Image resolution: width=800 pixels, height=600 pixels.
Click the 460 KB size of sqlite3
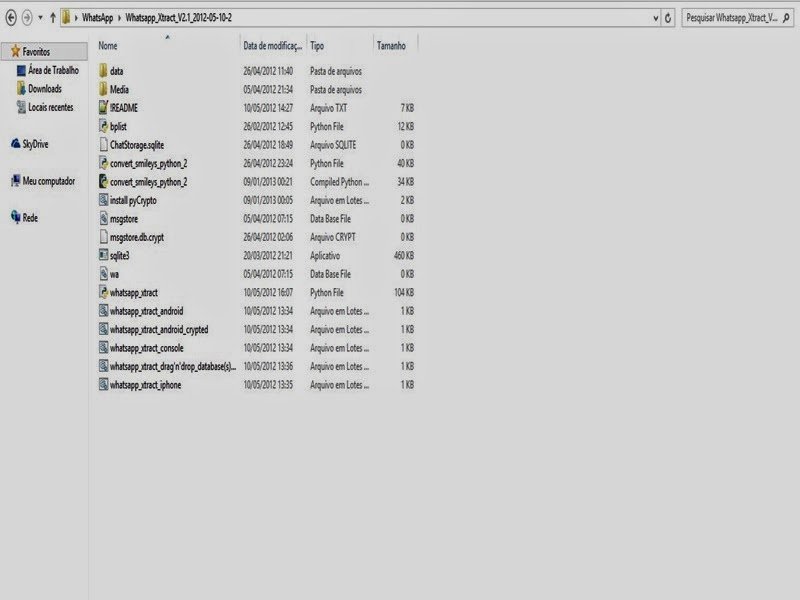(x=404, y=256)
